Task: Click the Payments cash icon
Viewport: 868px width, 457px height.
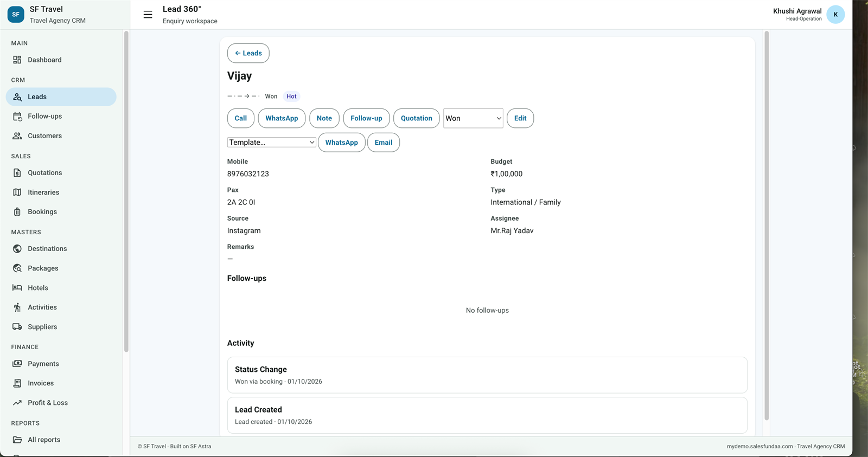Action: point(17,364)
